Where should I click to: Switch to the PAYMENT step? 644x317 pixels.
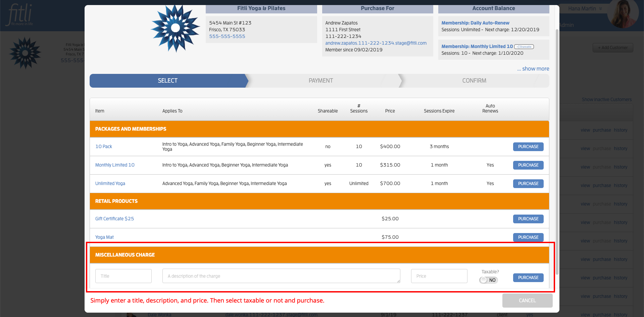coord(321,81)
